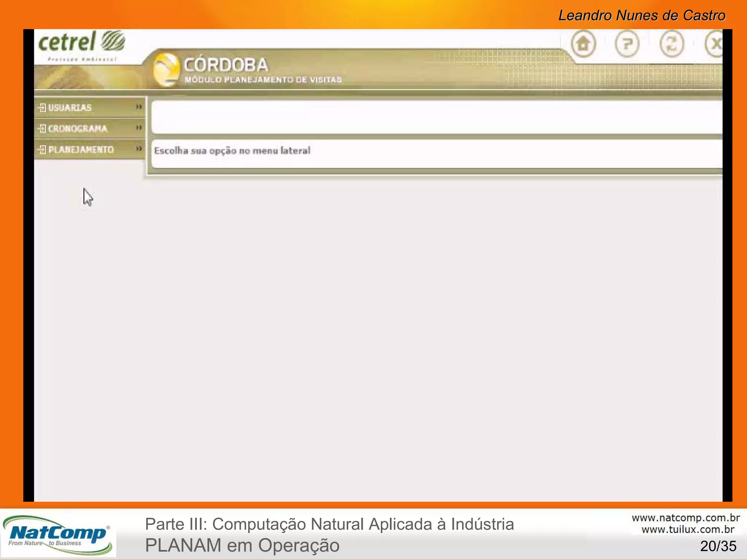Image resolution: width=747 pixels, height=560 pixels.
Task: Expand the CRONOGRAMA submenu arrows
Action: tap(139, 128)
